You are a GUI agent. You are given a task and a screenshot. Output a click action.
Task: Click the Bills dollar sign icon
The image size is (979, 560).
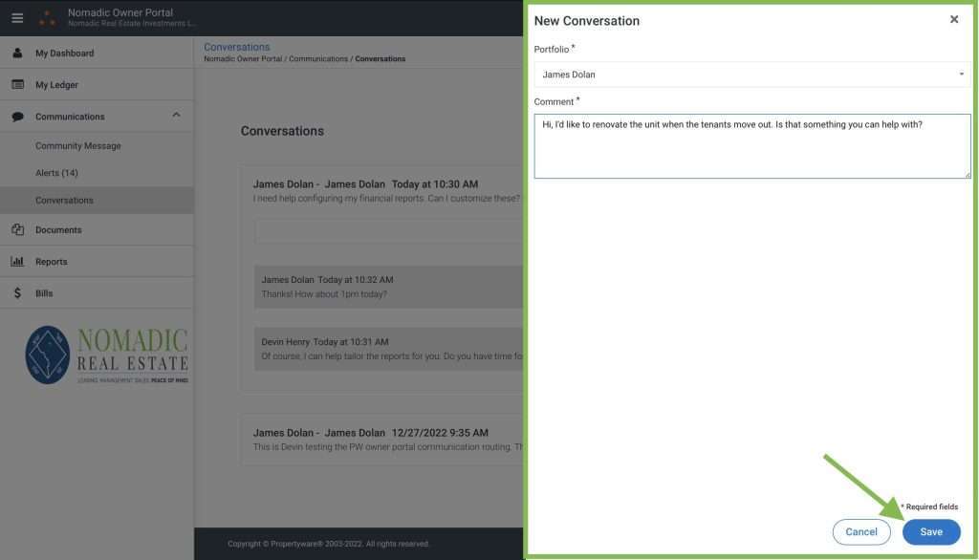coord(17,293)
